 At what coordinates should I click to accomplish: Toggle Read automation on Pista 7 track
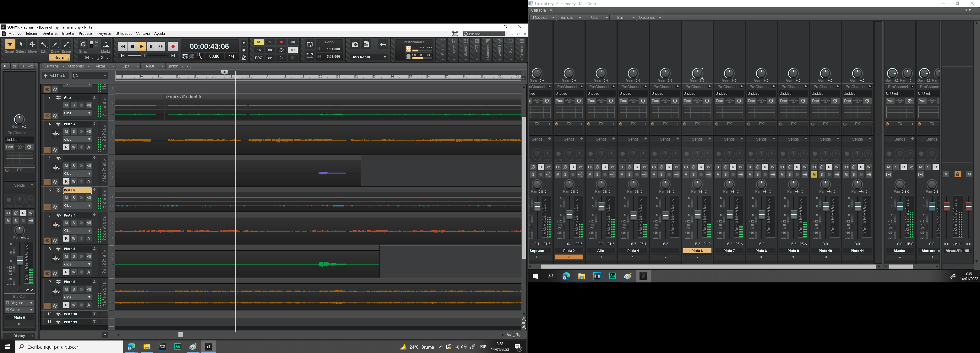(x=66, y=238)
